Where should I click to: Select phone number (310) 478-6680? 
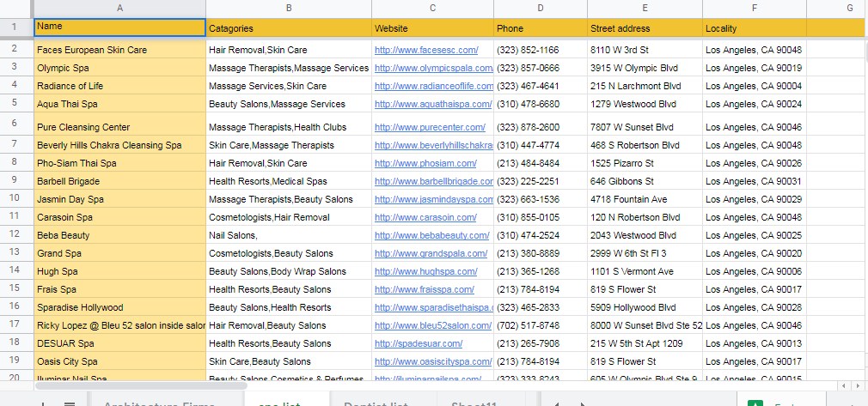click(541, 104)
